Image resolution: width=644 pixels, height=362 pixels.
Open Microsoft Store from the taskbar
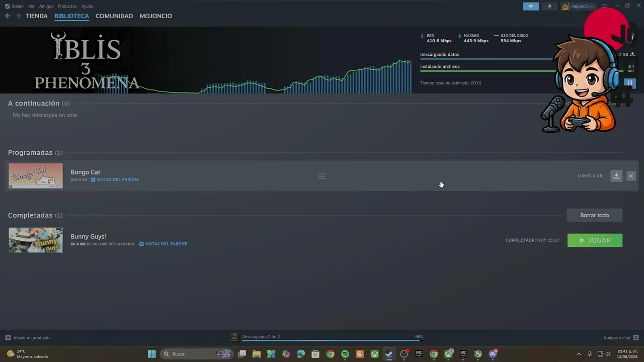315,354
